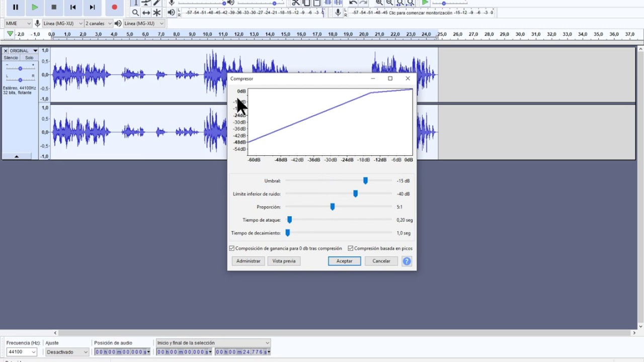Click the Fit selection to width icon

tap(400, 3)
